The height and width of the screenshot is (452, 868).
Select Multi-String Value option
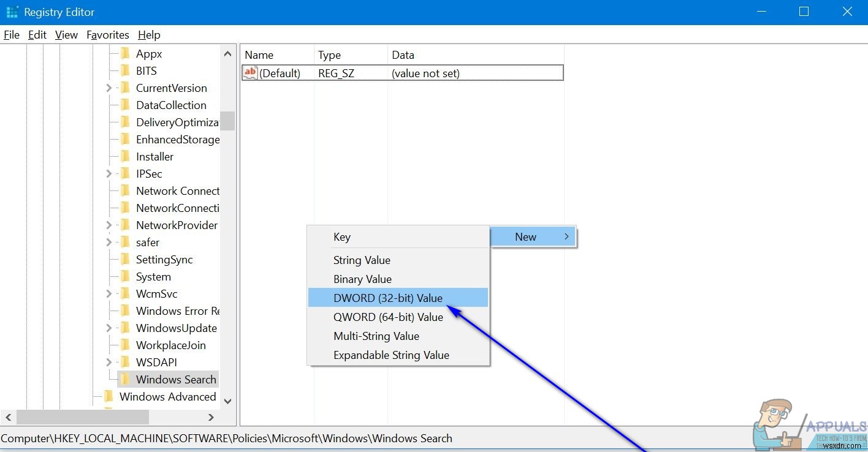pyautogui.click(x=376, y=336)
